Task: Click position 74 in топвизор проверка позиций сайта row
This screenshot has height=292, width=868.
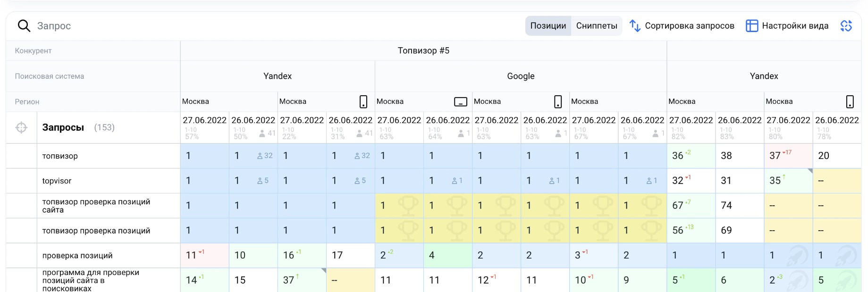Action: (x=726, y=206)
